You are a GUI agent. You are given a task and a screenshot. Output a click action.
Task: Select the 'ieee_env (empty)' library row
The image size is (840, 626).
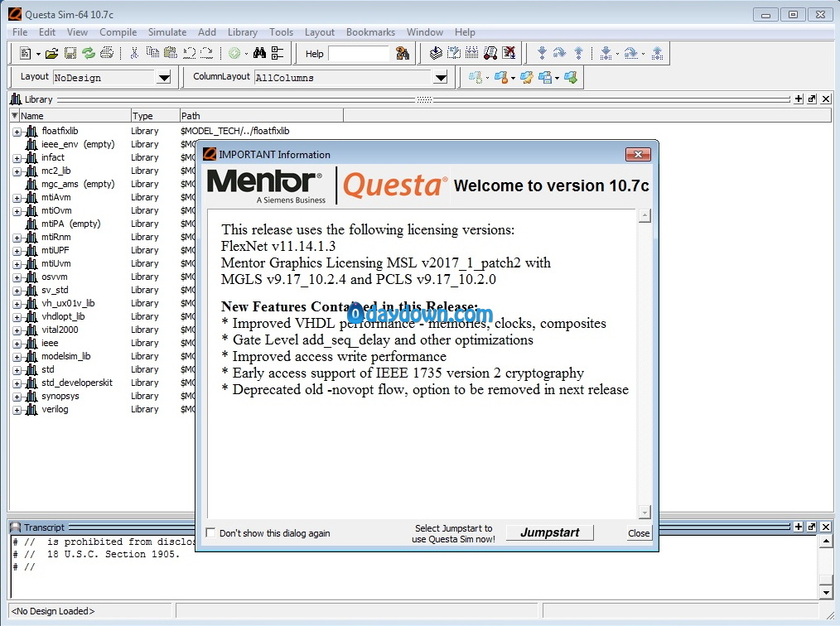pyautogui.click(x=78, y=144)
